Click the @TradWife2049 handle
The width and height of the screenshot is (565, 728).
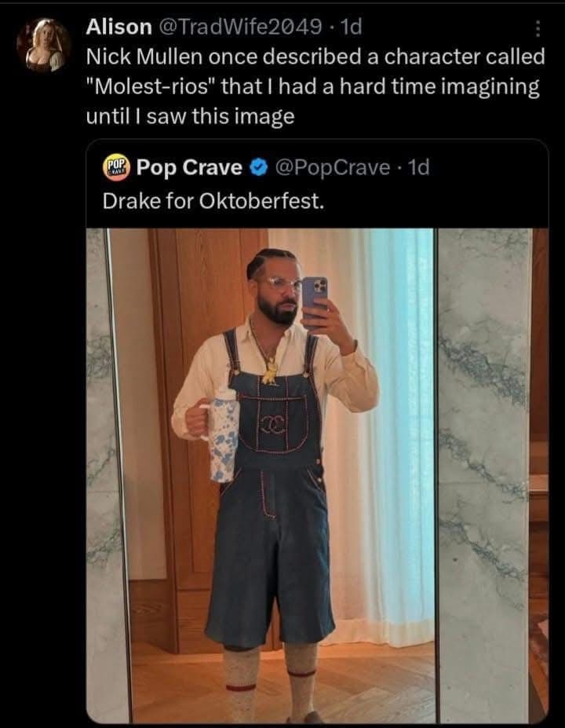[240, 27]
